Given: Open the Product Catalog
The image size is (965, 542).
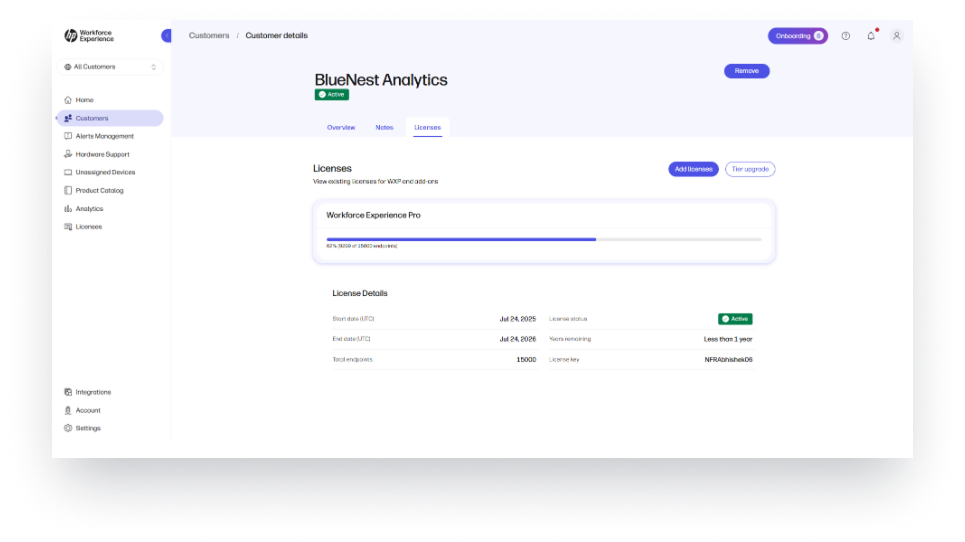Looking at the screenshot, I should pos(99,190).
